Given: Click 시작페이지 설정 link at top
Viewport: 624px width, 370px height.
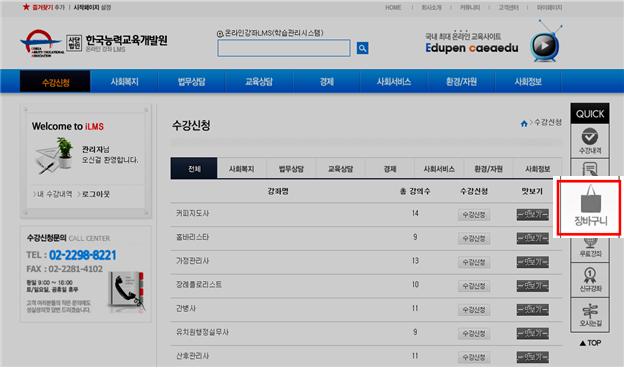Looking at the screenshot, I should point(92,7).
